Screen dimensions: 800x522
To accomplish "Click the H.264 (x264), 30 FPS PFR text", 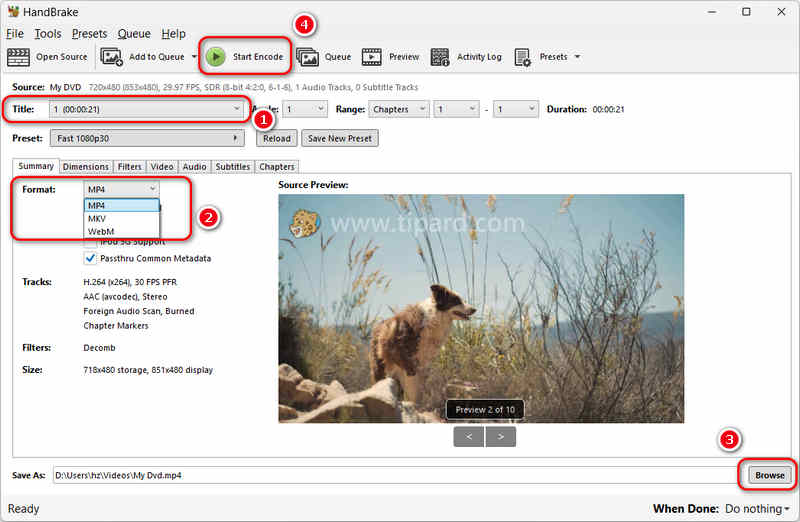I will coord(130,282).
